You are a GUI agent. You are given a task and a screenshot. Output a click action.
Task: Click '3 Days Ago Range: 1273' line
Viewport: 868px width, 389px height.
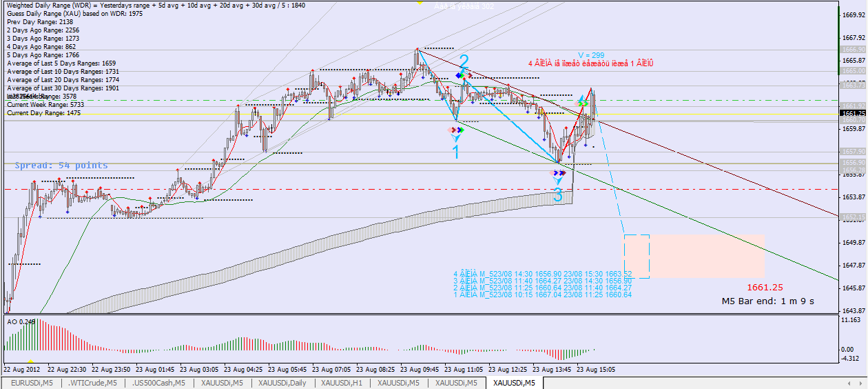(43, 39)
